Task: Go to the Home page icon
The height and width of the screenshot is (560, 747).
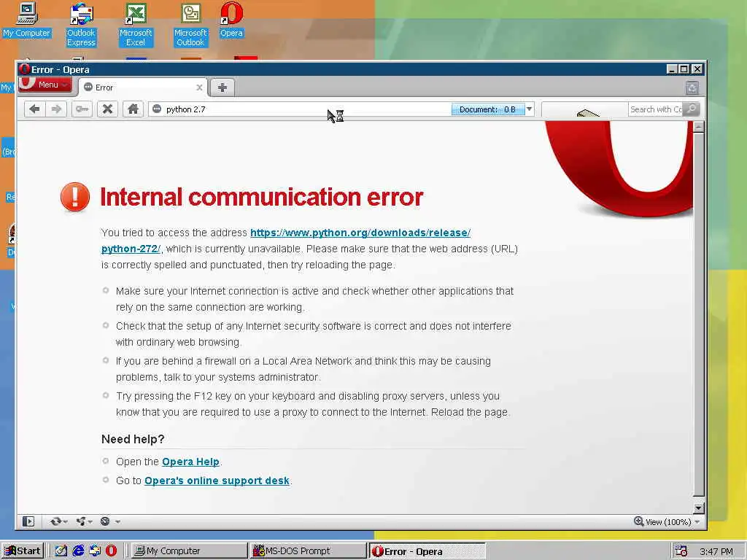Action: (133, 109)
